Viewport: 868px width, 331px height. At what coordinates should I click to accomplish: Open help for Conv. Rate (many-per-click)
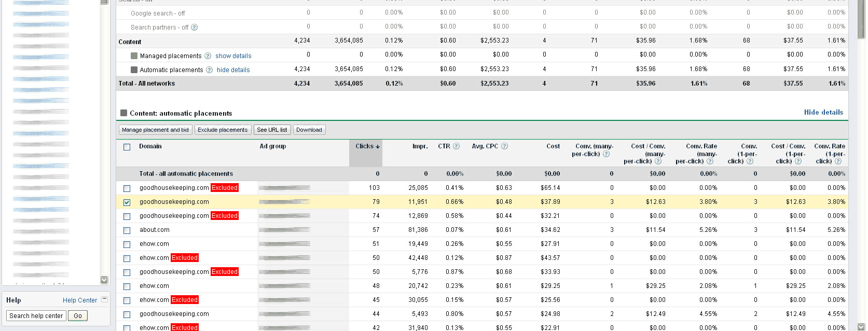coord(710,161)
